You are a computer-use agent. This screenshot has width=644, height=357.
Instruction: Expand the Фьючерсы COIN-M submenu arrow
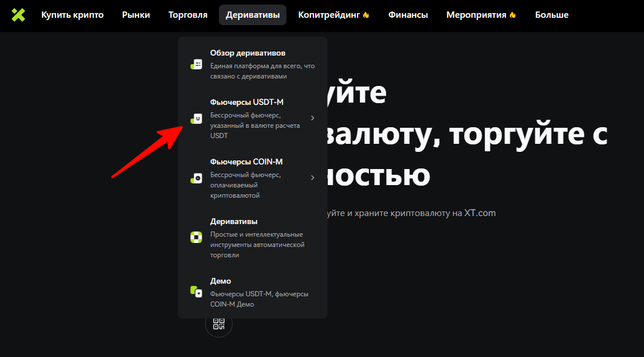pos(312,178)
